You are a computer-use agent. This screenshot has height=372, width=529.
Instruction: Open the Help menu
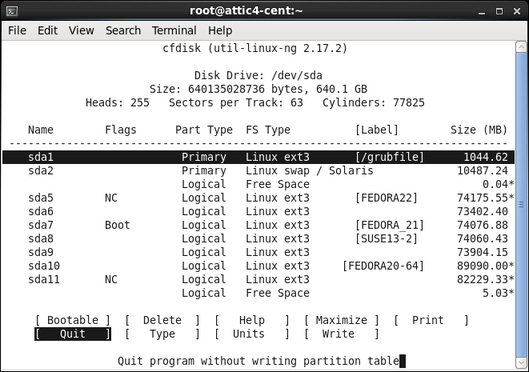[220, 31]
